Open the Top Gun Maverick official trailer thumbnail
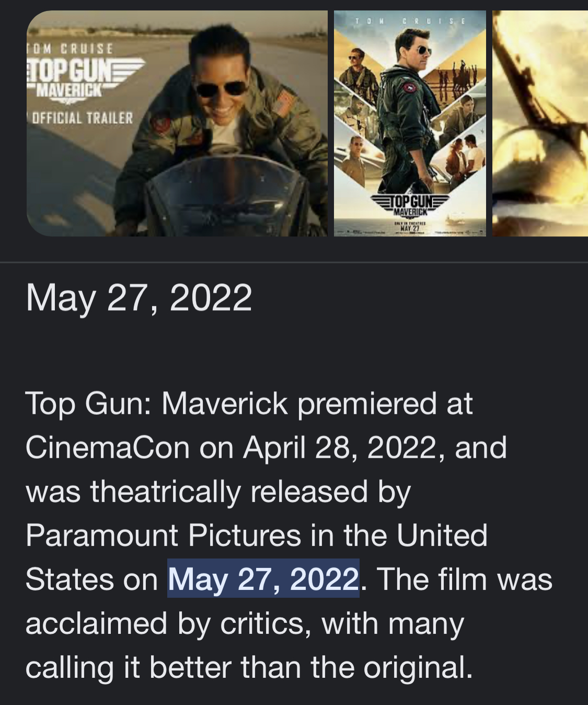 pos(177,123)
